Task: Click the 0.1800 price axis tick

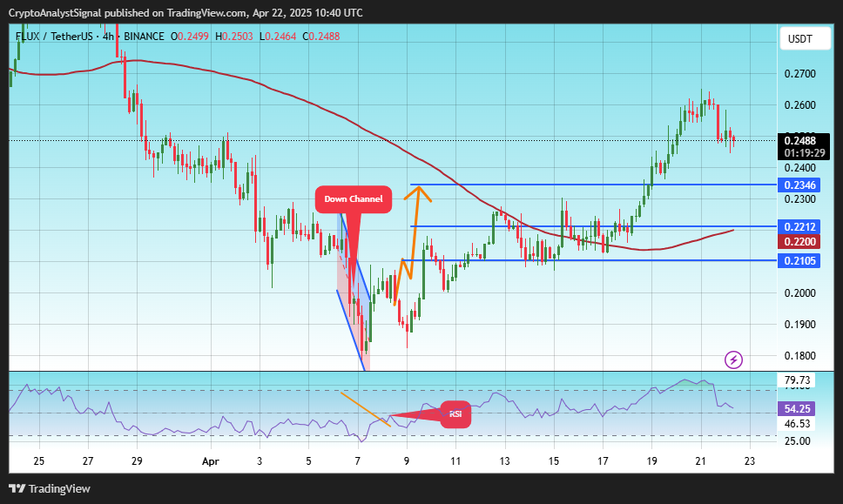Action: [800, 355]
